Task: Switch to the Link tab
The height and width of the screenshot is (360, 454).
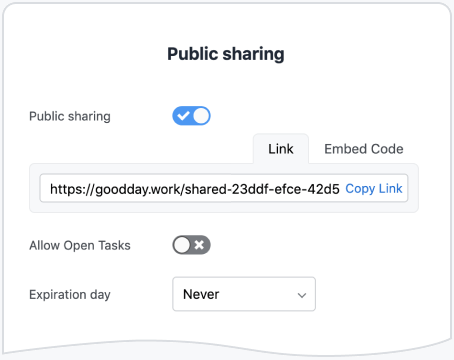Action: [x=281, y=149]
